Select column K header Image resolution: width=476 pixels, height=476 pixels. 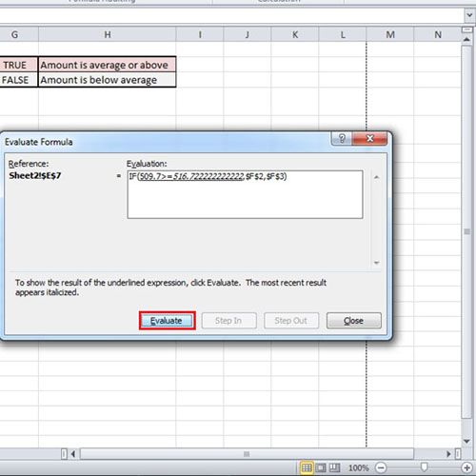click(295, 34)
